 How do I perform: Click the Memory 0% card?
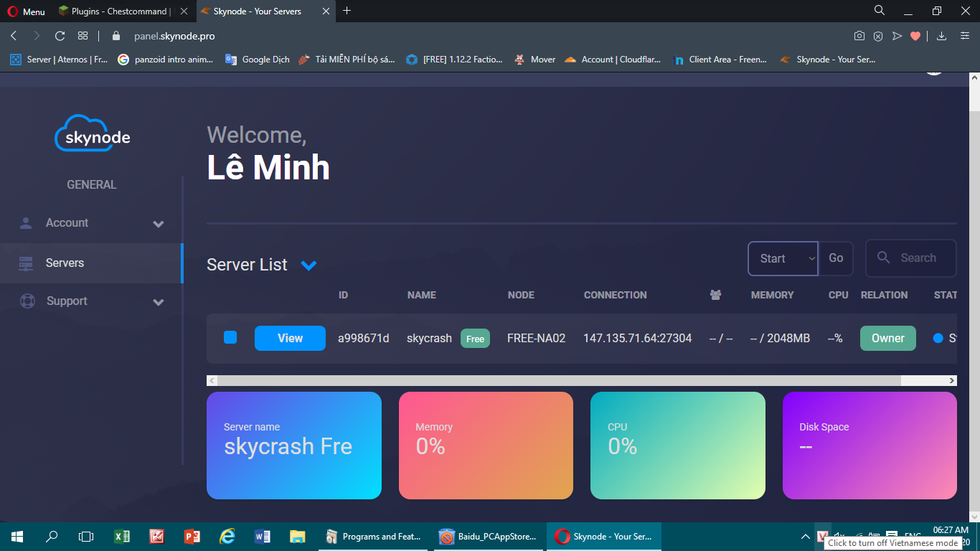pyautogui.click(x=486, y=445)
